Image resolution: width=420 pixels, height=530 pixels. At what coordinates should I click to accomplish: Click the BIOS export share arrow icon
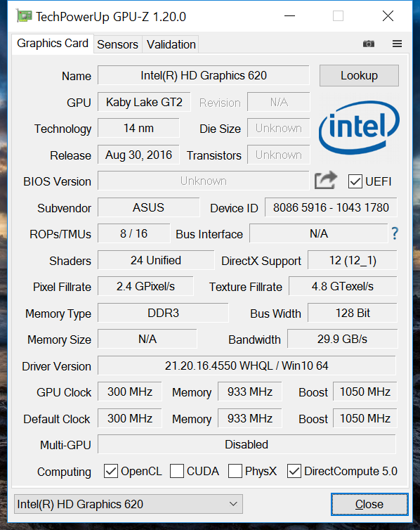(x=325, y=180)
